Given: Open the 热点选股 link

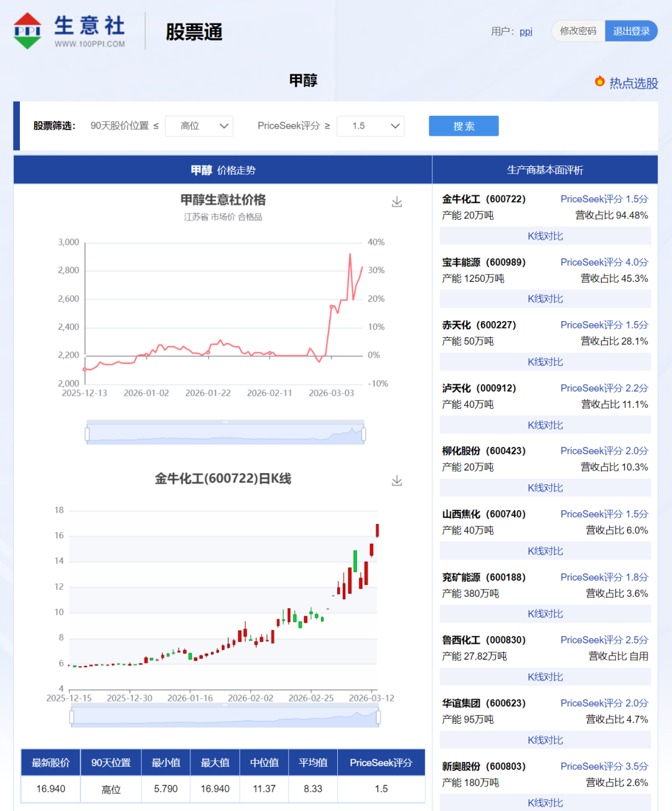Looking at the screenshot, I should pos(633,83).
